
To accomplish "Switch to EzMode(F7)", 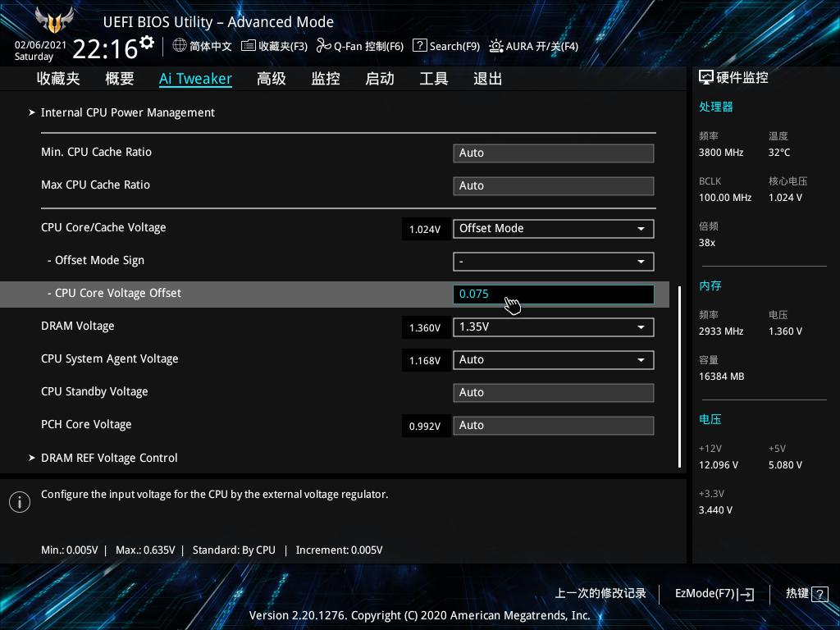I will (712, 593).
